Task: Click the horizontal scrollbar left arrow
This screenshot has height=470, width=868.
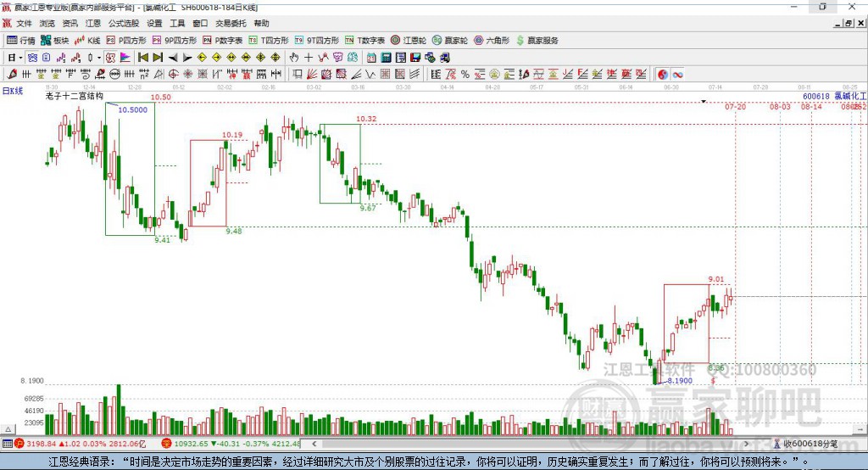Action: [314, 444]
